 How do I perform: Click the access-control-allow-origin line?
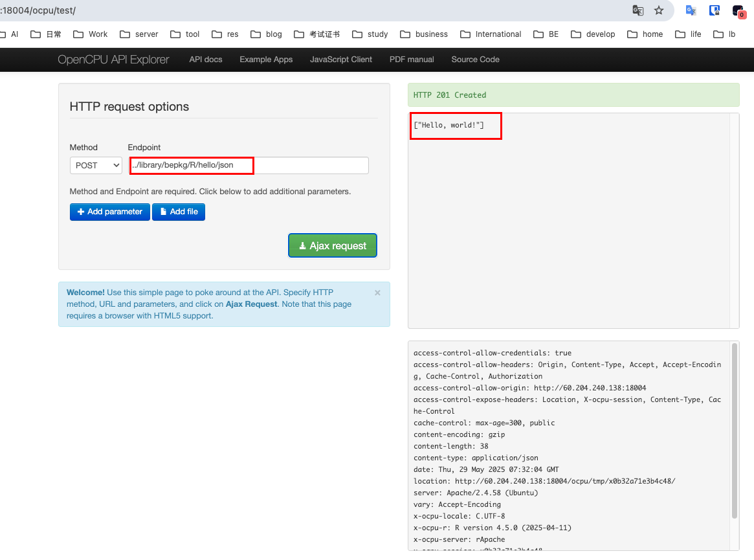[530, 388]
